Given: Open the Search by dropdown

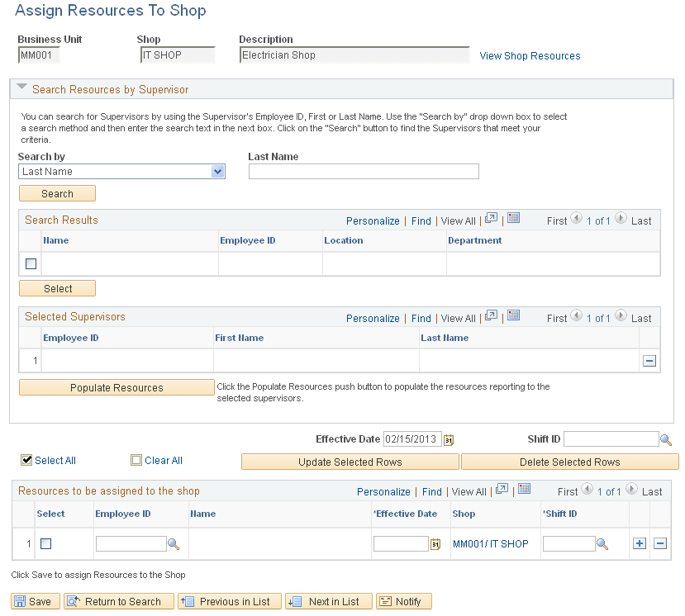Looking at the screenshot, I should [x=217, y=171].
